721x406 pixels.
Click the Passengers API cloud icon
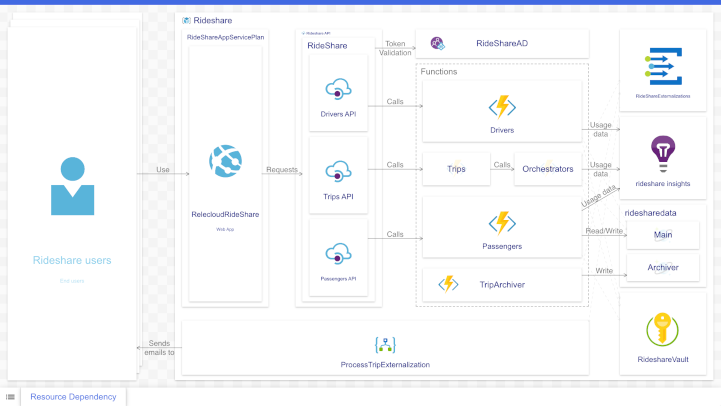pos(338,254)
